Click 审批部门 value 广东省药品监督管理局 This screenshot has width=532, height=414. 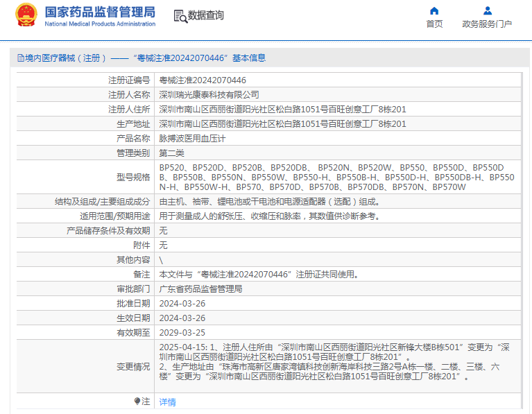[x=200, y=288]
